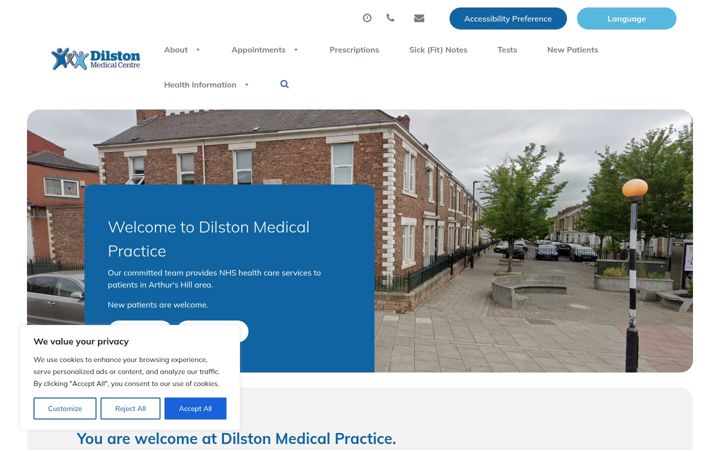This screenshot has height=450, width=720.
Task: Expand the About menu
Action: 182,50
